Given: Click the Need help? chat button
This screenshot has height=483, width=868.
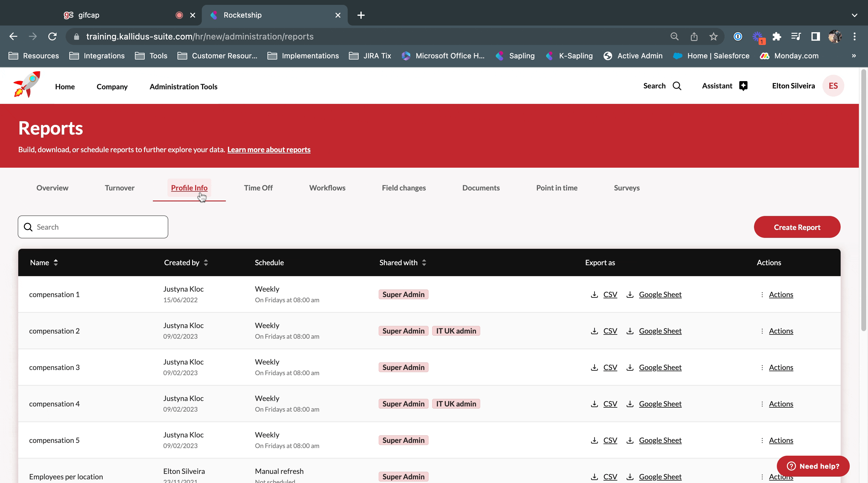Looking at the screenshot, I should tap(812, 466).
